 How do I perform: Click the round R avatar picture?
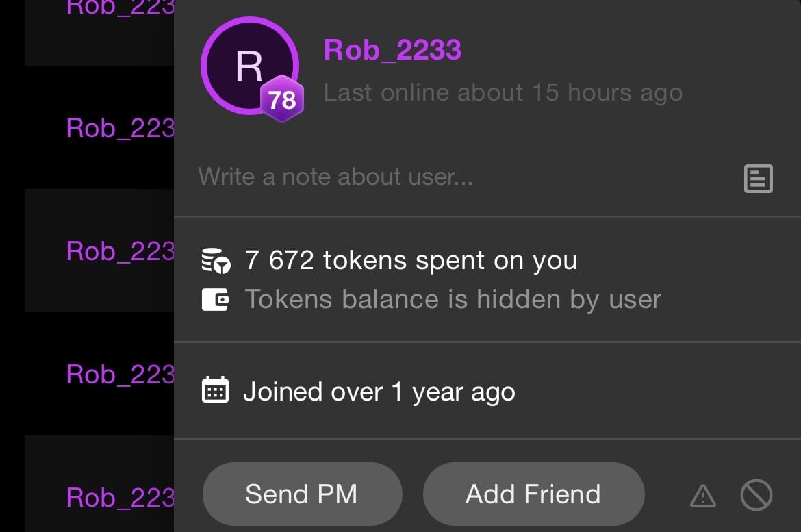coord(247,65)
